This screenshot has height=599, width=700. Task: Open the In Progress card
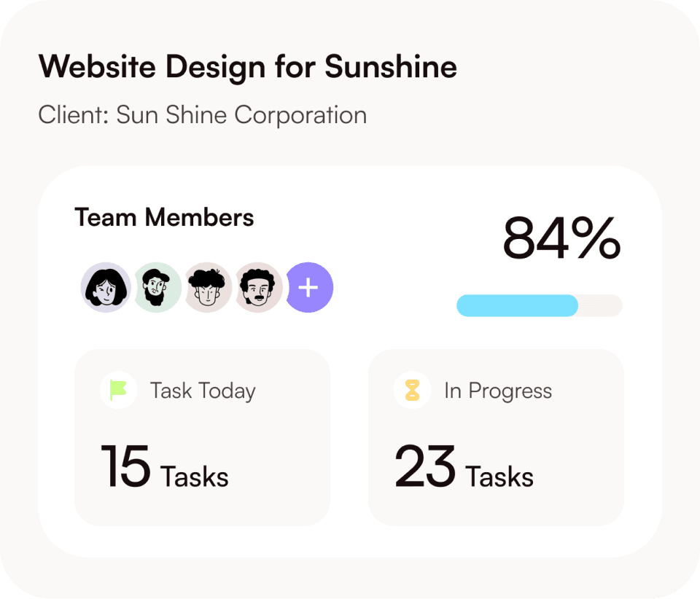click(x=496, y=437)
